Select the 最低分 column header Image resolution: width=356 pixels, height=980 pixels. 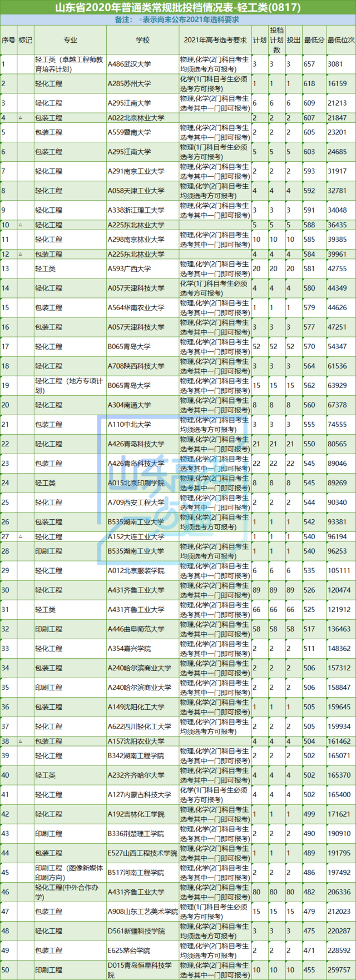pyautogui.click(x=314, y=40)
